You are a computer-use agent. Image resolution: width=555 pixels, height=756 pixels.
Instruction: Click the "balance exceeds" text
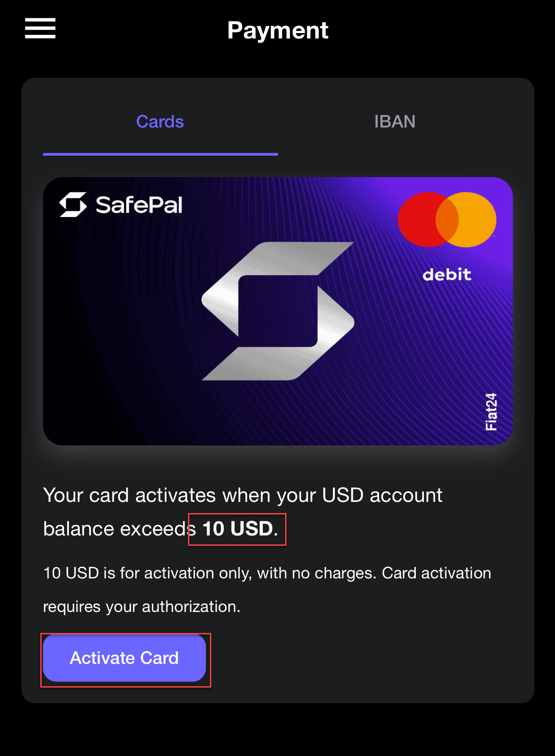click(x=120, y=529)
